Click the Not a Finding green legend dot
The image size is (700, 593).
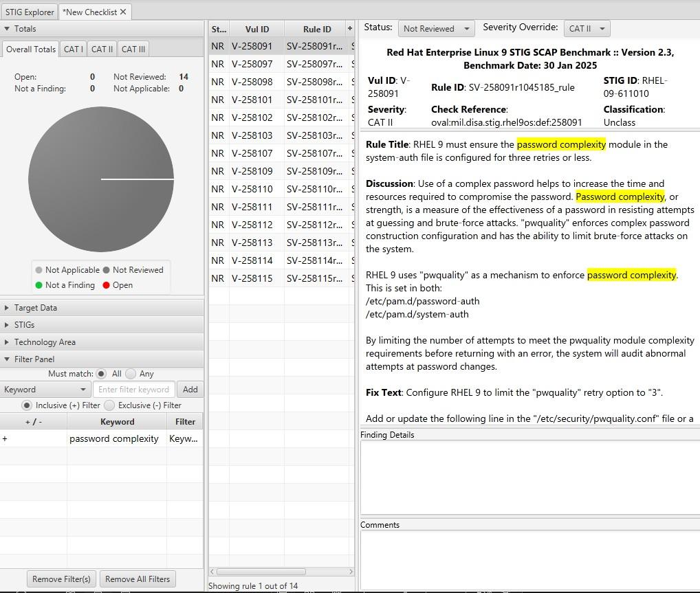pos(39,285)
